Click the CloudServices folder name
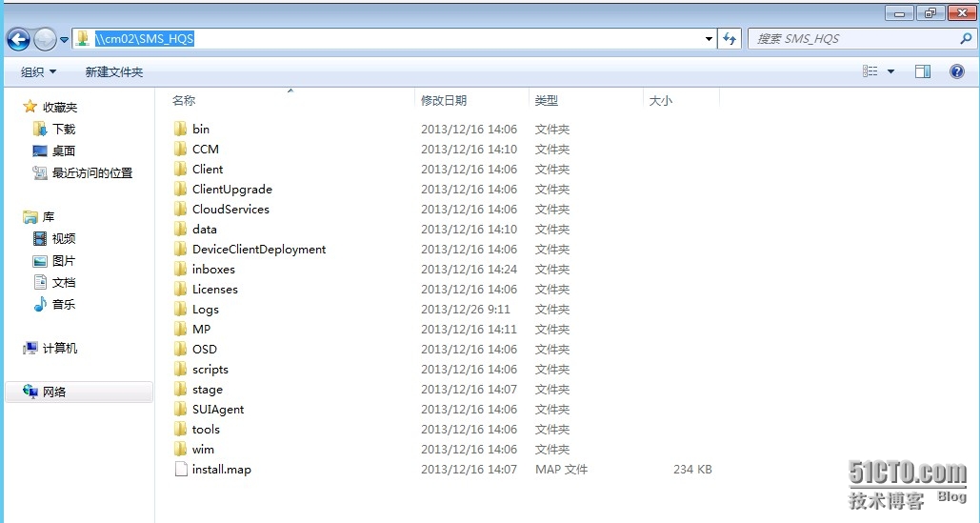Viewport: 980px width, 523px height. pos(230,210)
